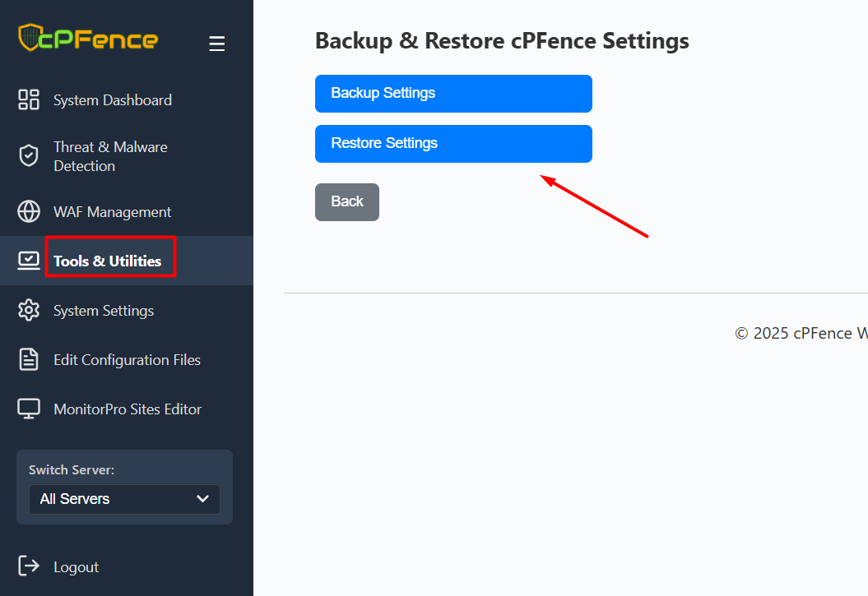
Task: Click the System Dashboard grid icon
Action: click(x=29, y=100)
